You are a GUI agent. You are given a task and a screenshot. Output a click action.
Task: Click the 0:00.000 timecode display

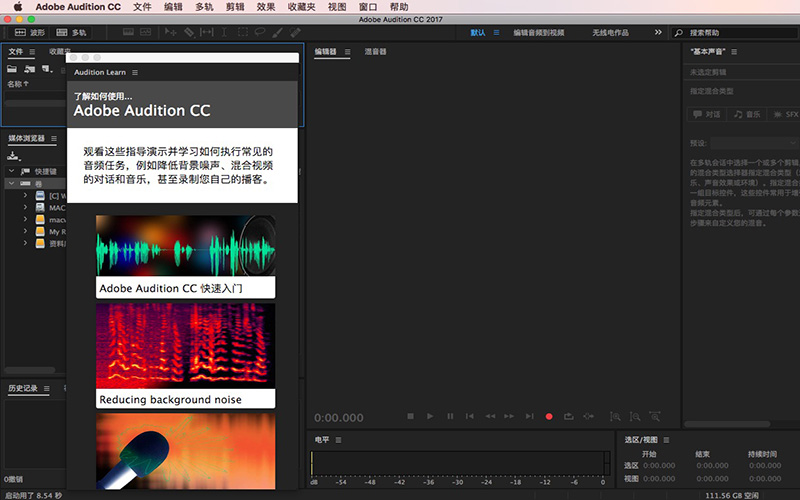pyautogui.click(x=339, y=418)
